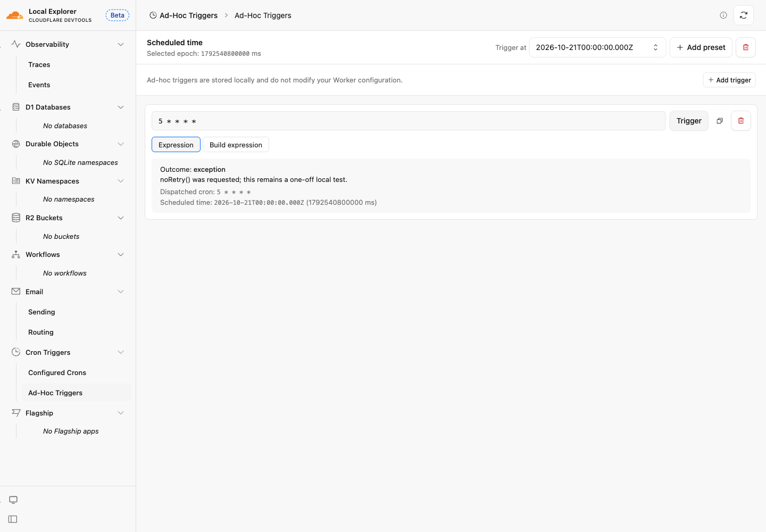Click the Observability pulse icon
Image resolution: width=766 pixels, height=532 pixels.
pyautogui.click(x=16, y=44)
